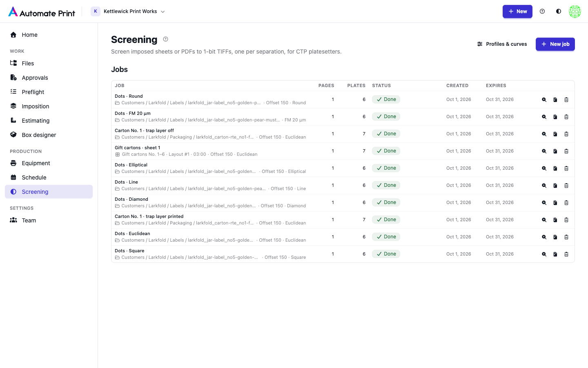Go to Estimating
Viewport: 588px width, 368px height.
(x=49, y=121)
